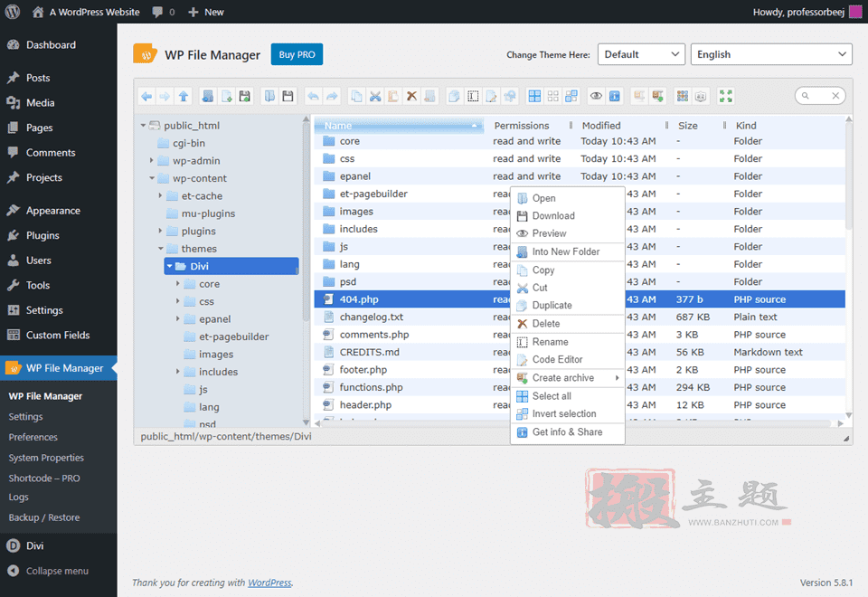Choose Duplicate from the context menu
This screenshot has width=868, height=597.
pyautogui.click(x=568, y=305)
